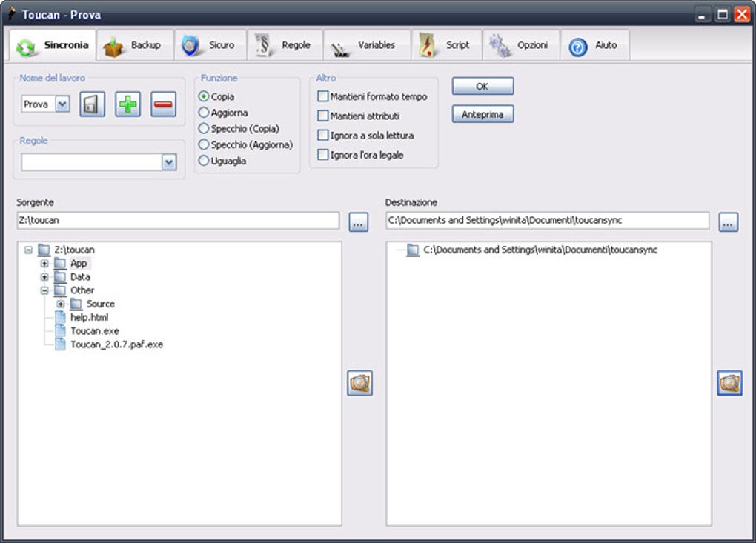Image resolution: width=756 pixels, height=543 pixels.
Task: Open the Sincronia tab
Action: [x=52, y=45]
